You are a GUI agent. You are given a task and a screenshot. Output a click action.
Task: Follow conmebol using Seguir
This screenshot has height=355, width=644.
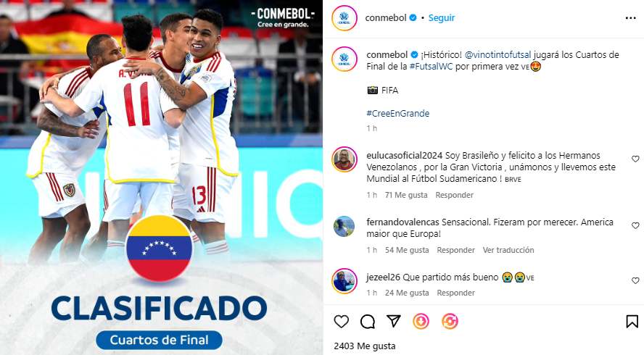pyautogui.click(x=442, y=17)
